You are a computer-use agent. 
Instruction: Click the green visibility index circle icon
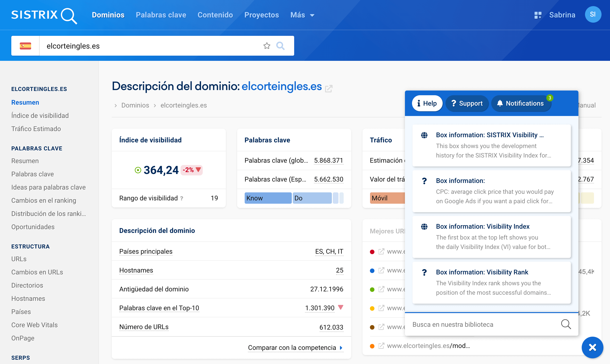click(x=138, y=170)
